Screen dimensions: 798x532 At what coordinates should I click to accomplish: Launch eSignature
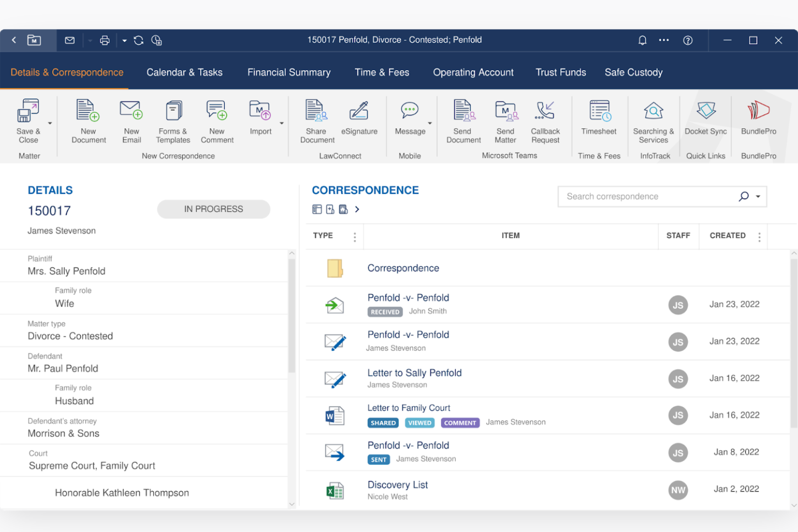click(x=359, y=117)
